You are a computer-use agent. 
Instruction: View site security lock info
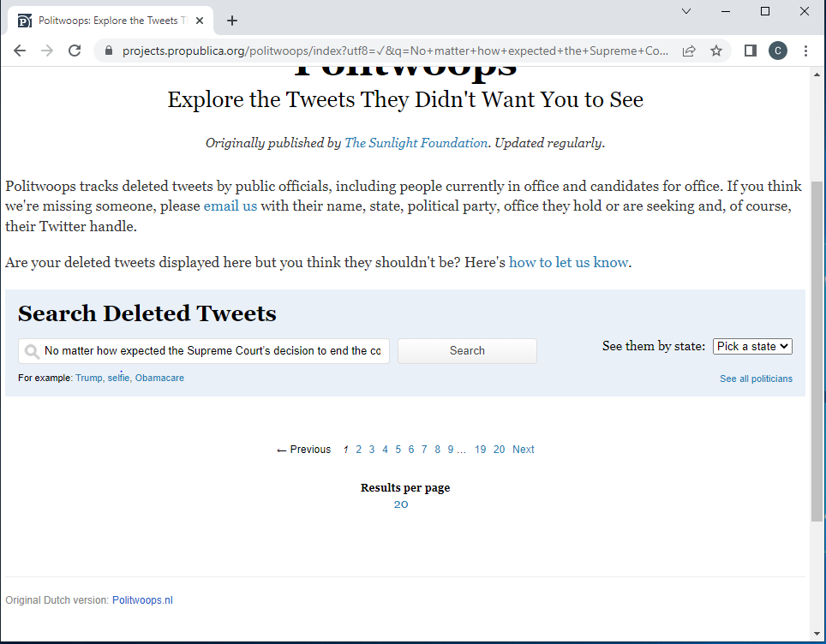(109, 51)
